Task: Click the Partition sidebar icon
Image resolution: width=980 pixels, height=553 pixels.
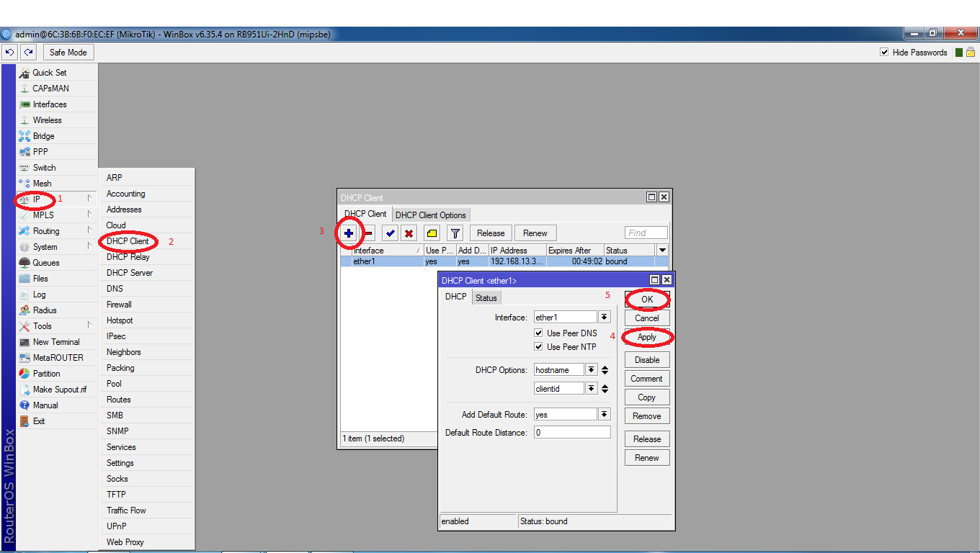Action: coord(24,374)
